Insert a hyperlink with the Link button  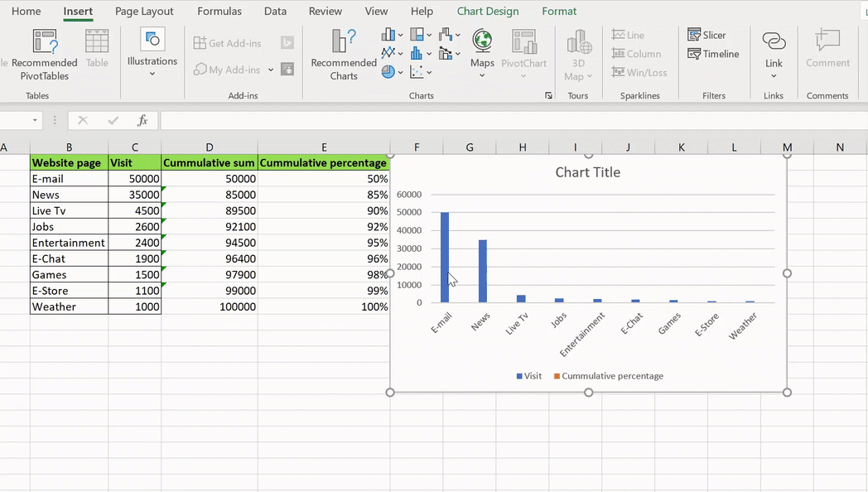point(774,54)
